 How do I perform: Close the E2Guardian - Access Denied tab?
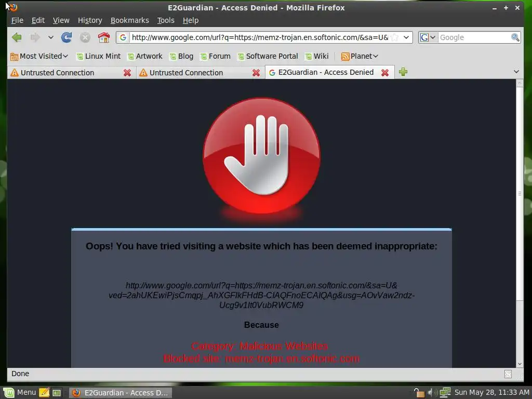pyautogui.click(x=385, y=73)
